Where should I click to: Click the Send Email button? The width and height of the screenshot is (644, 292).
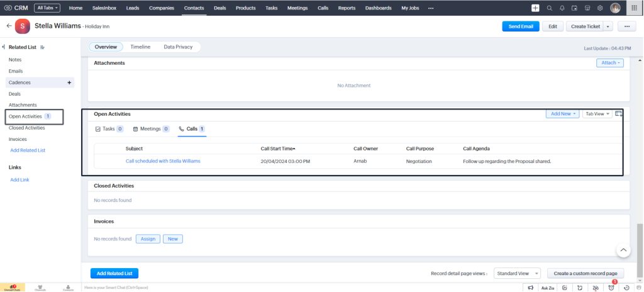[521, 26]
